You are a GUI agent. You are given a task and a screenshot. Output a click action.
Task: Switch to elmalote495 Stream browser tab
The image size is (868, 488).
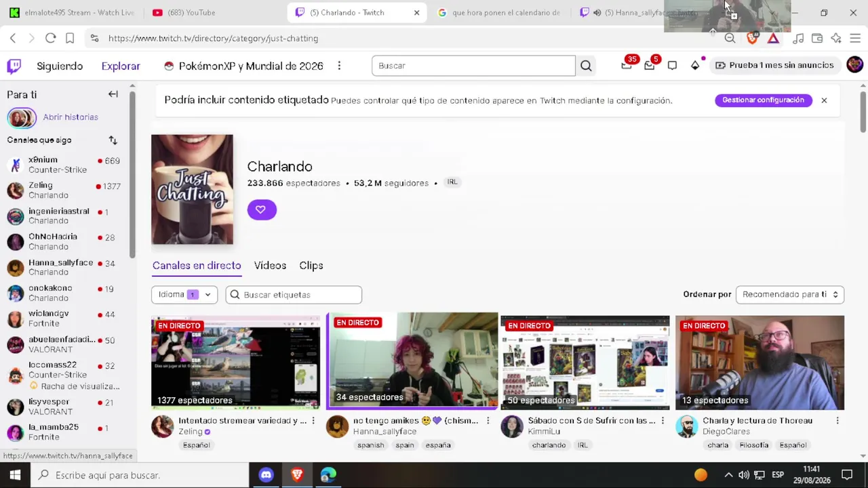tap(72, 12)
